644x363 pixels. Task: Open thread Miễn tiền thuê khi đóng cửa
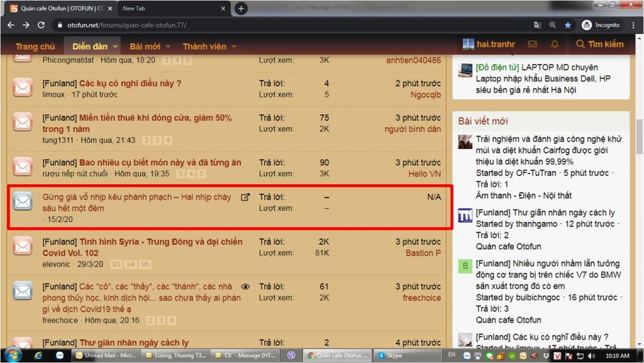(136, 123)
